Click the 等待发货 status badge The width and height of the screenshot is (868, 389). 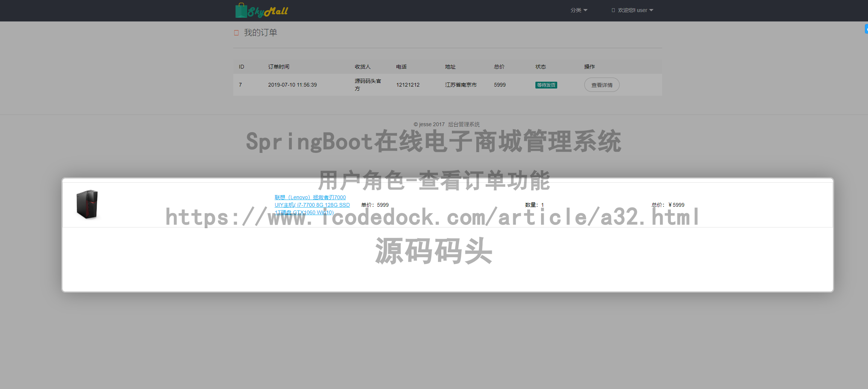[546, 85]
